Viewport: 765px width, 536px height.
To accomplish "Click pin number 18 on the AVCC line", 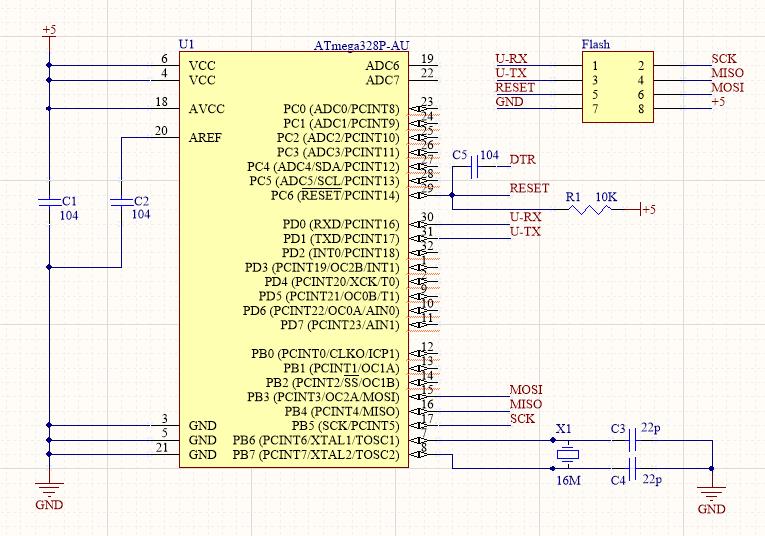I will [161, 101].
